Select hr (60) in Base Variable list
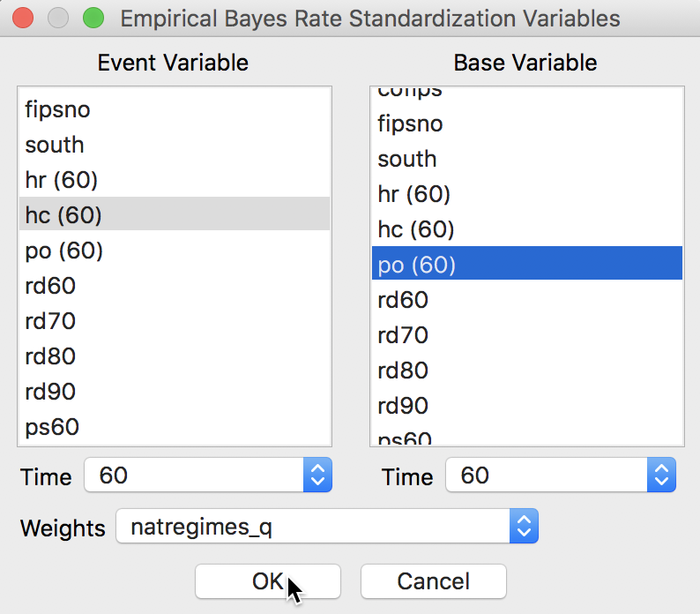The height and width of the screenshot is (614, 700). [x=527, y=194]
